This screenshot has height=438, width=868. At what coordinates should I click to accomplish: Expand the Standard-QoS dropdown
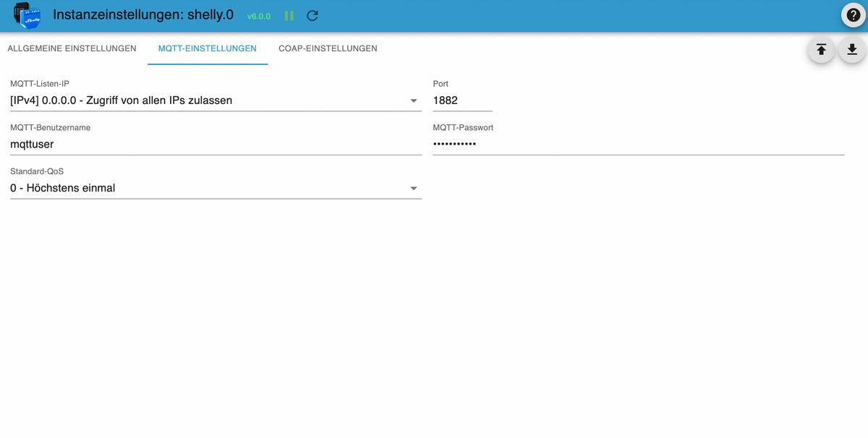coord(210,188)
